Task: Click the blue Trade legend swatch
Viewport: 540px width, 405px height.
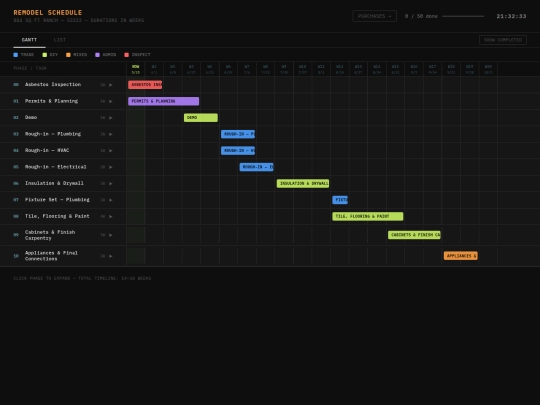Action: click(x=15, y=55)
